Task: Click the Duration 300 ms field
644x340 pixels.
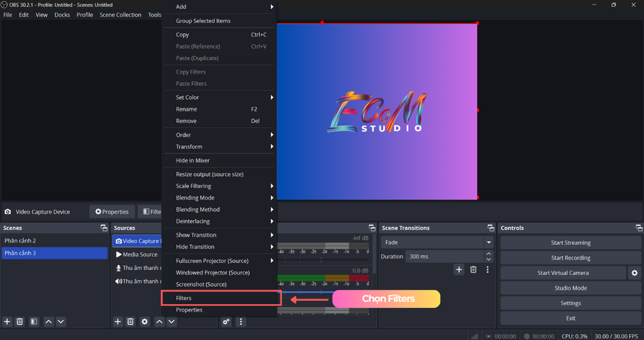Action: 445,256
